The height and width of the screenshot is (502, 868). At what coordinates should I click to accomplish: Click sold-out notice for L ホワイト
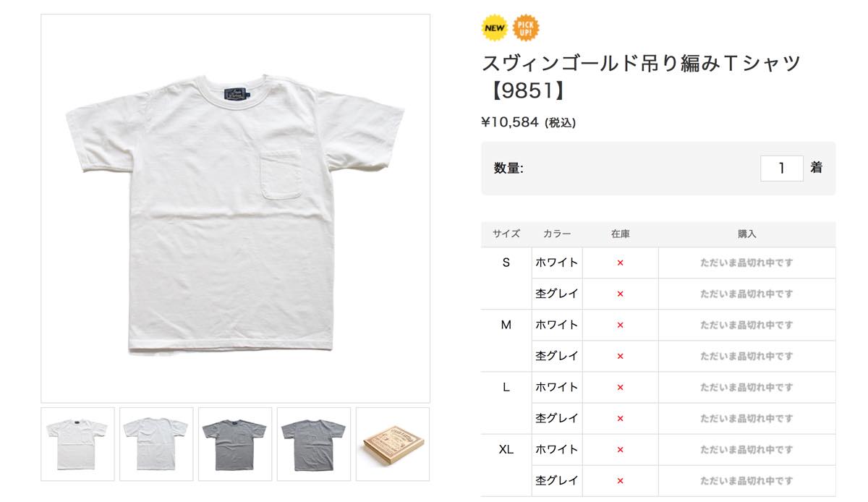[746, 388]
